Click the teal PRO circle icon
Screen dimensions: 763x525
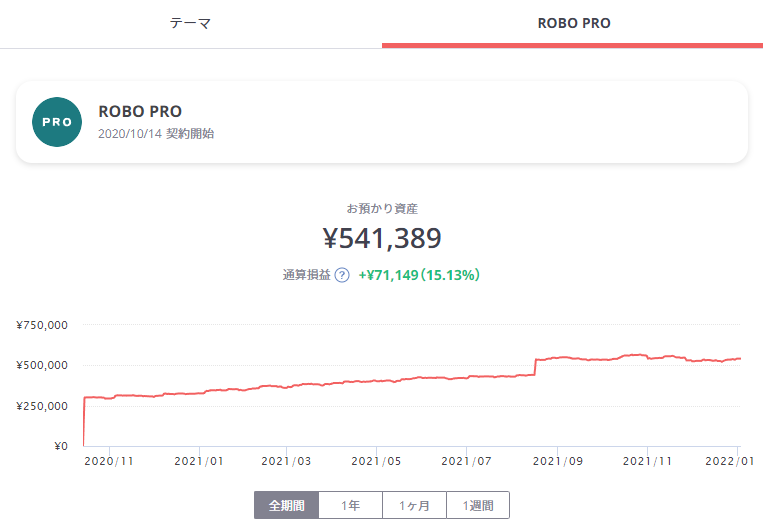tap(57, 122)
